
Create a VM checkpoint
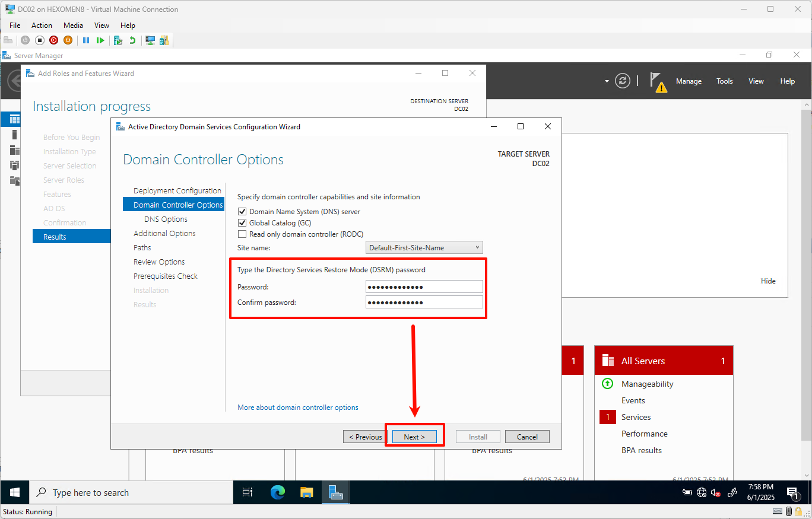click(118, 40)
